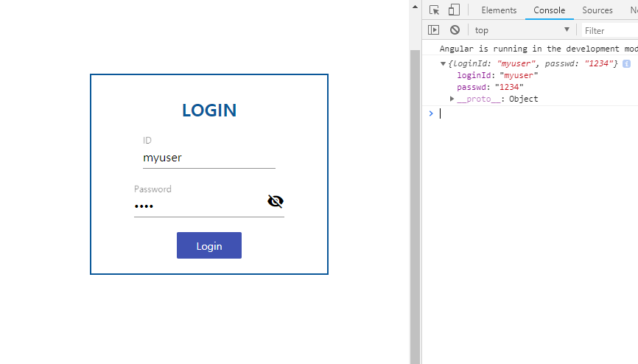638x364 pixels.
Task: Click the Login button
Action: [209, 245]
